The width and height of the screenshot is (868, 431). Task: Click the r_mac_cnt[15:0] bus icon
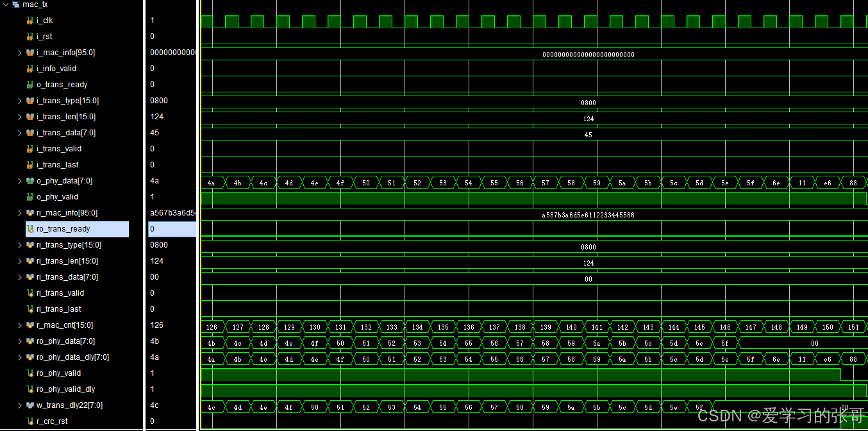tap(29, 325)
